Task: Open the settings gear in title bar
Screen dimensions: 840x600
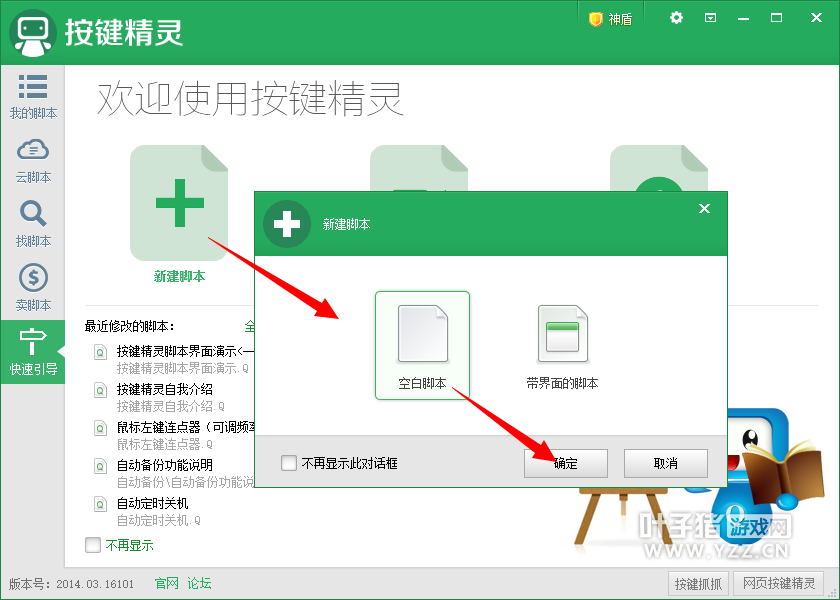Action: (x=676, y=18)
